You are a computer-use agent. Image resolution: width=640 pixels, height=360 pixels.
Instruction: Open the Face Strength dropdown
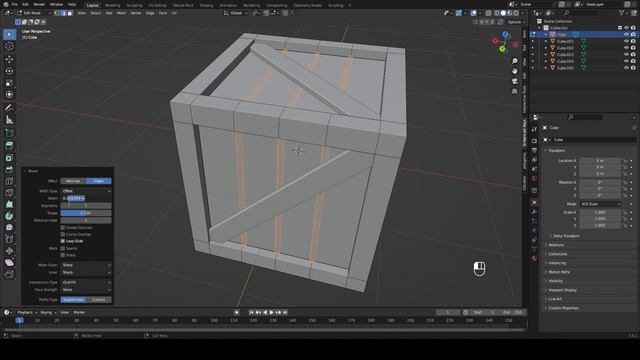pos(86,289)
